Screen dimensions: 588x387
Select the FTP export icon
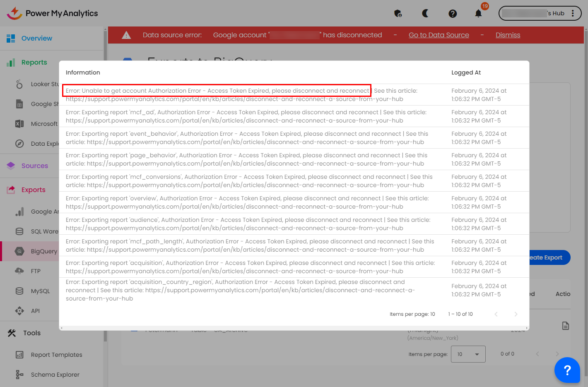click(x=19, y=271)
